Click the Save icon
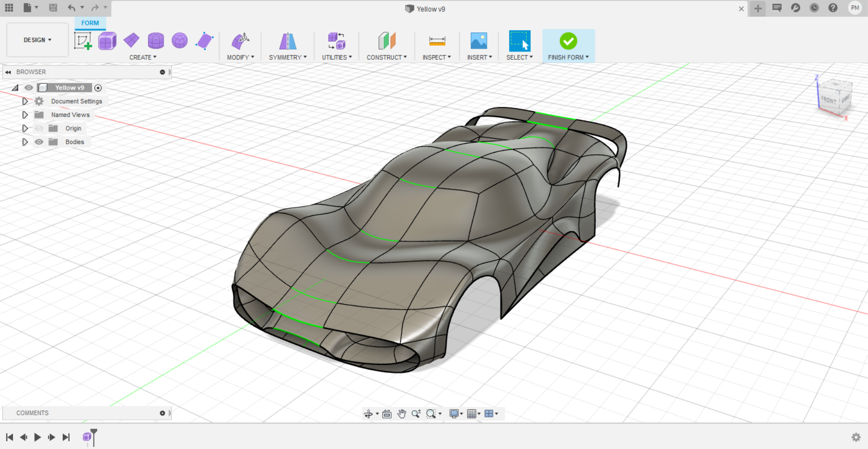The width and height of the screenshot is (868, 449). [x=53, y=8]
